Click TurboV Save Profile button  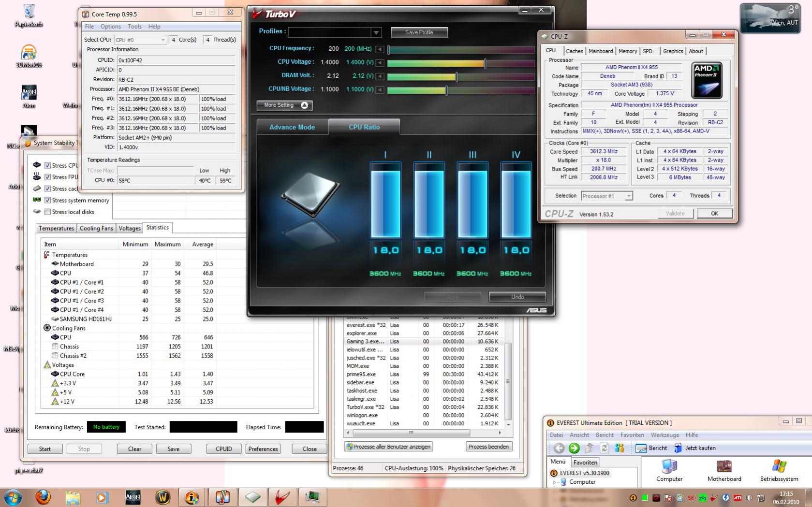click(x=419, y=32)
